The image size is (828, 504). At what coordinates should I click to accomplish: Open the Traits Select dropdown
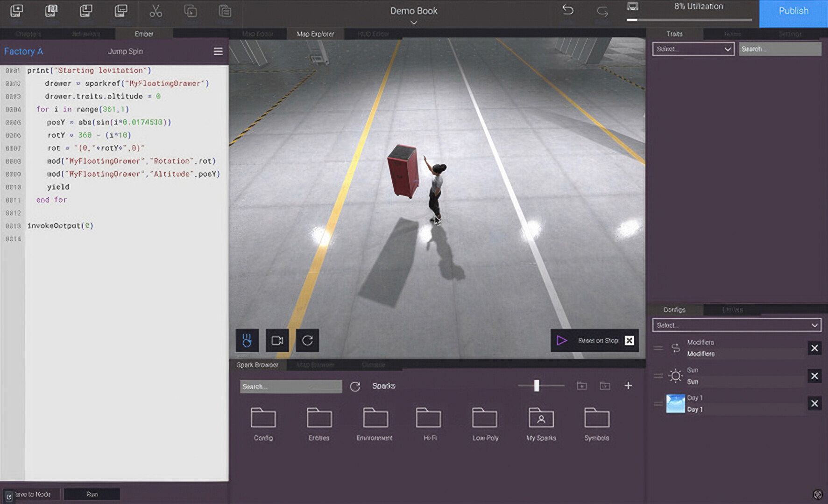693,49
